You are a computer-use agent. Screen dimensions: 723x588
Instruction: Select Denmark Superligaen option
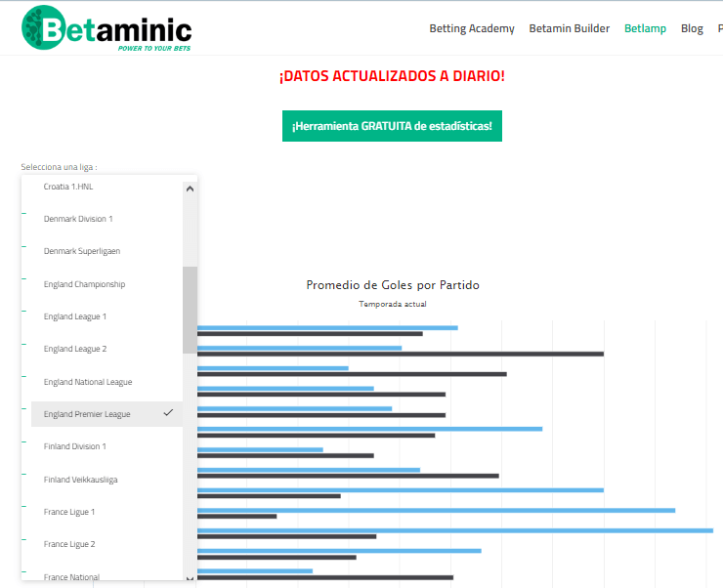point(82,251)
